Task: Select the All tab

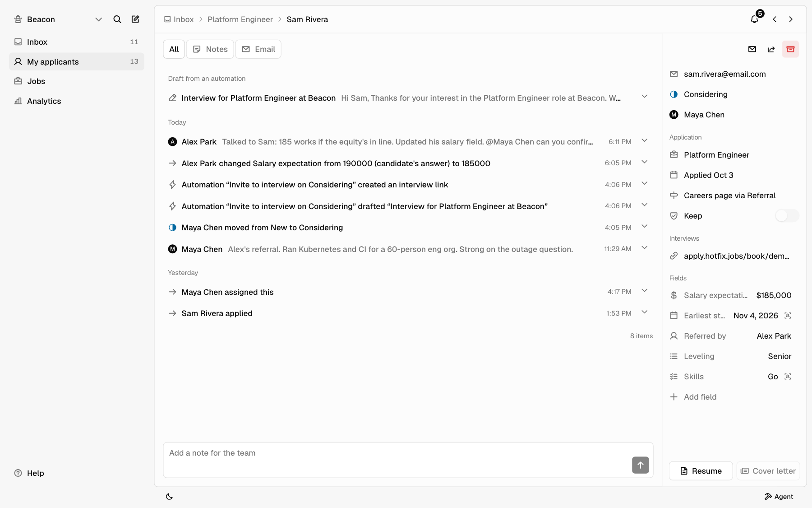Action: 174,49
